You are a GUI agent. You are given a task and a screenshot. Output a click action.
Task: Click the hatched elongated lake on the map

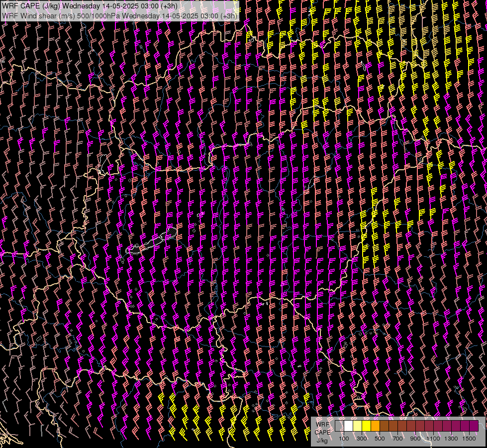(152, 241)
